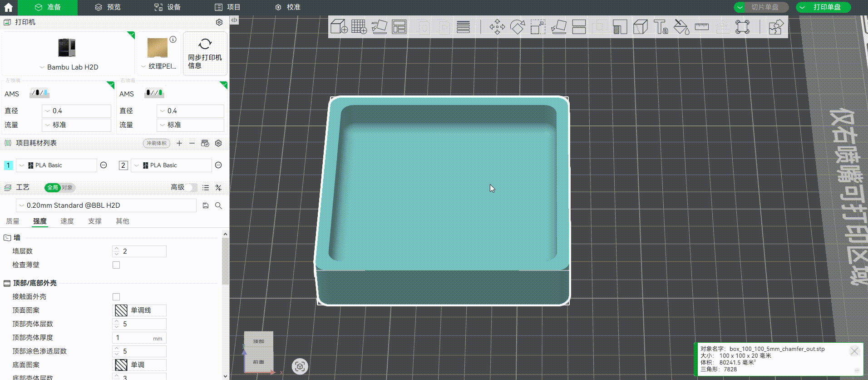868x380 pixels.
Task: Open filament 1 PLA Basic dropdown
Action: click(x=56, y=165)
